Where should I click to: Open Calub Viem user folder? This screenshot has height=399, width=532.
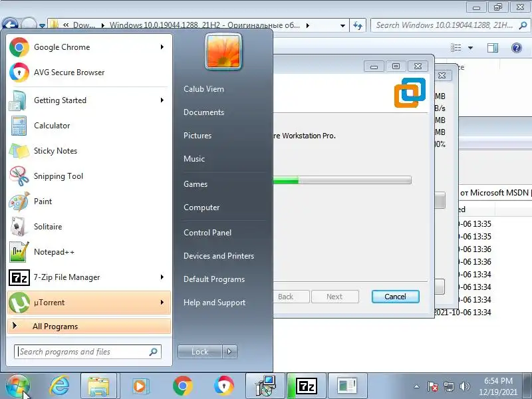click(x=203, y=89)
